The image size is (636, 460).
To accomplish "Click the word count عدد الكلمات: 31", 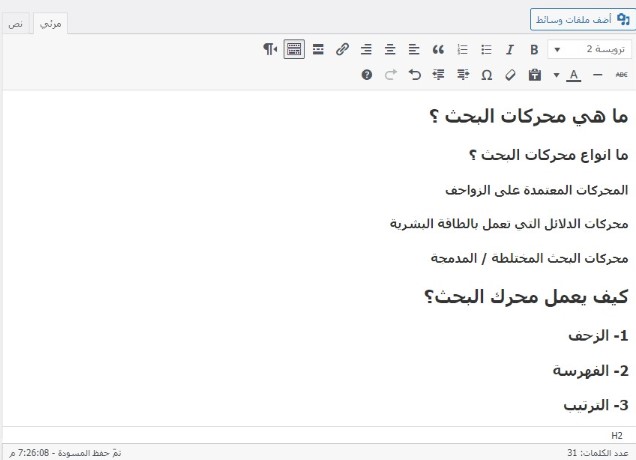I will pos(598,453).
